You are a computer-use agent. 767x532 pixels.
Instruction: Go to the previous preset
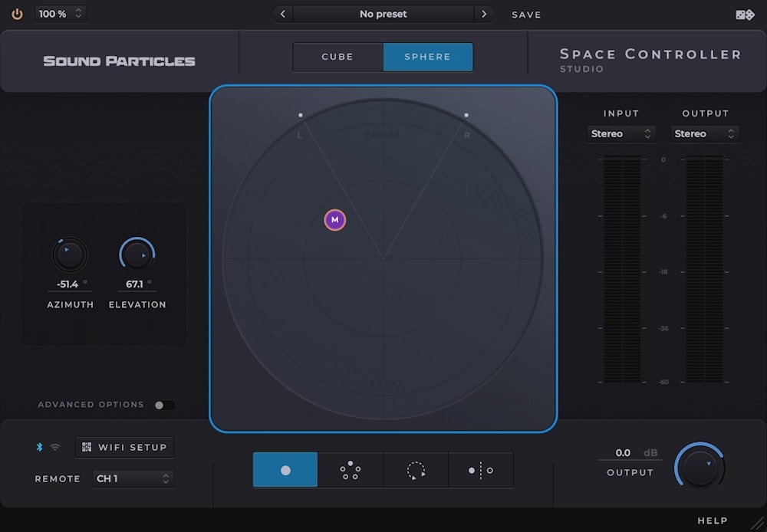tap(283, 14)
